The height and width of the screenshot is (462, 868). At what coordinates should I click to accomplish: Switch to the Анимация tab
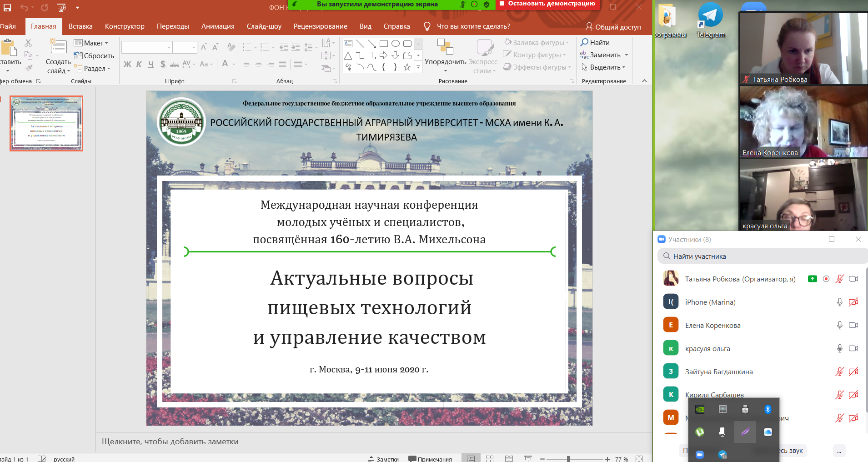[x=218, y=26]
